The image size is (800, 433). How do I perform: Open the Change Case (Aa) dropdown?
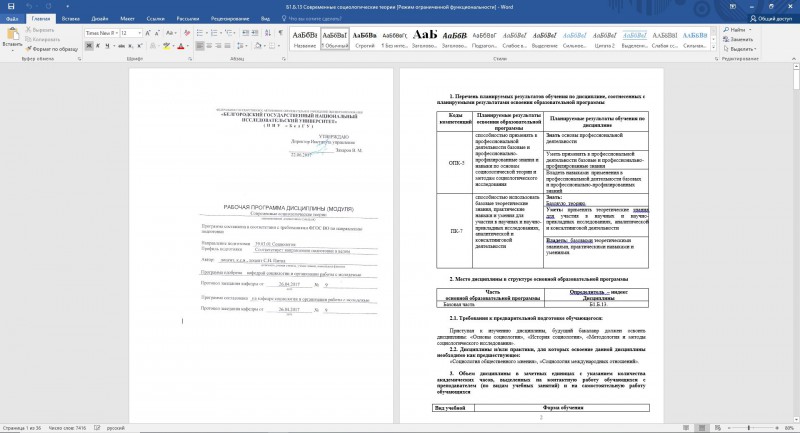point(171,33)
